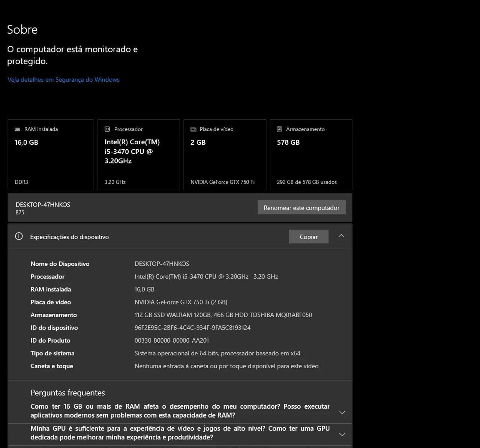The width and height of the screenshot is (480, 448).
Task: Click the Armazenamento disk icon
Action: 279,129
